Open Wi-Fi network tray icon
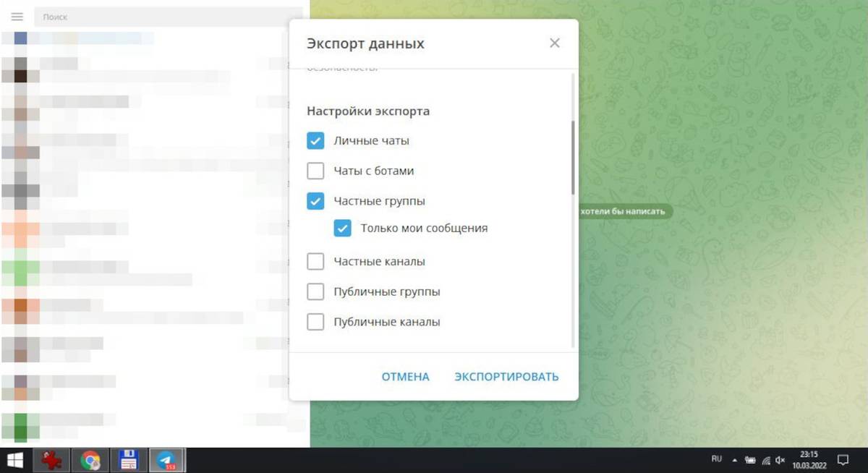868x473 pixels. coord(766,460)
